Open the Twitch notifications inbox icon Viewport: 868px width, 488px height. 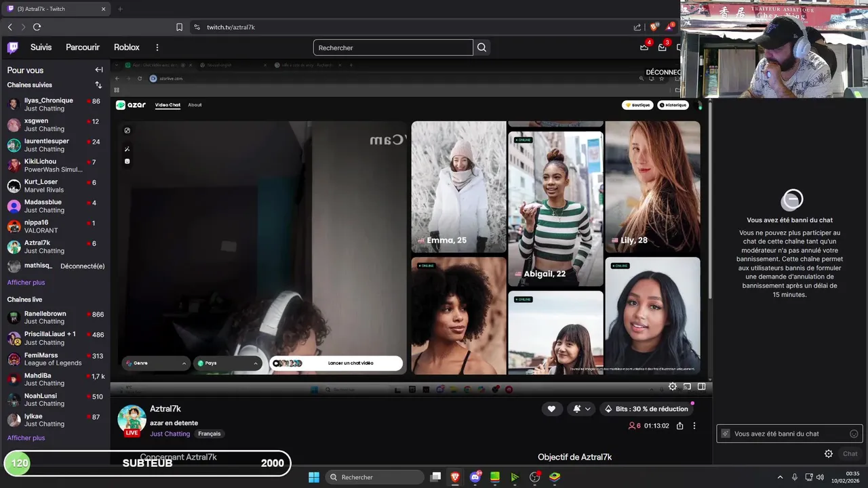pyautogui.click(x=663, y=47)
